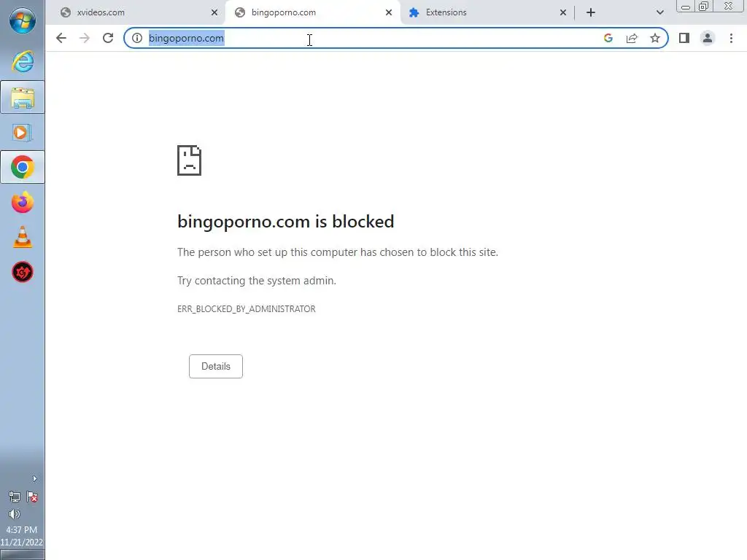View site information icon
Screen dimensions: 747x560
click(x=137, y=38)
